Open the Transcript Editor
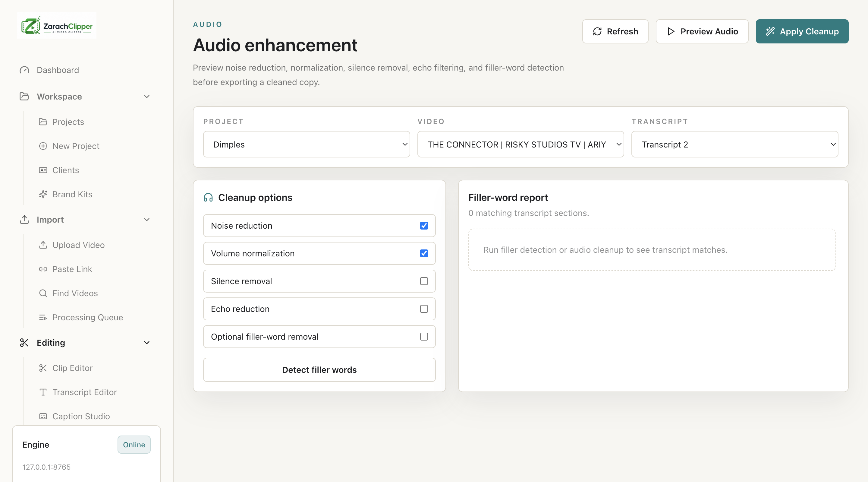 coord(85,392)
